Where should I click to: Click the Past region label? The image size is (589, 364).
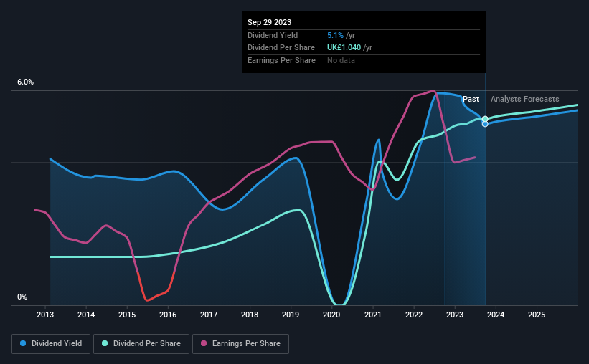point(471,99)
